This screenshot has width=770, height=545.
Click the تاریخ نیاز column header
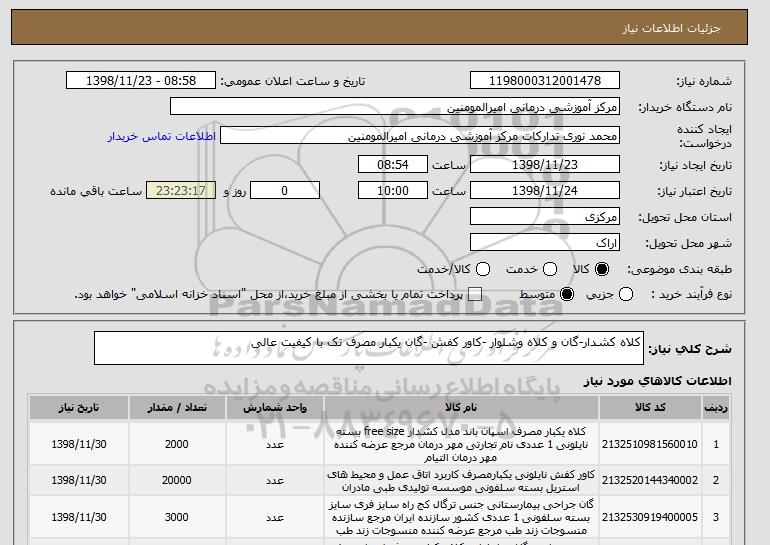(x=79, y=408)
